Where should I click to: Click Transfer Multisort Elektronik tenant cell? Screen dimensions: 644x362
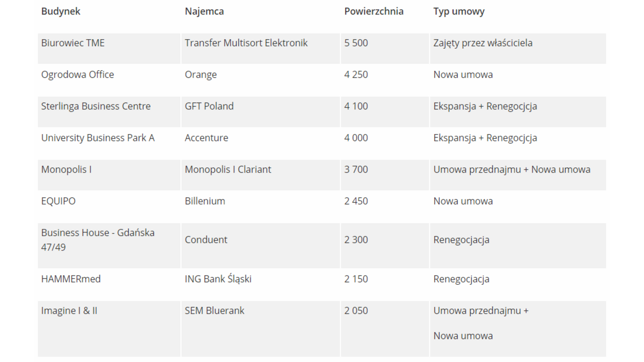(246, 43)
